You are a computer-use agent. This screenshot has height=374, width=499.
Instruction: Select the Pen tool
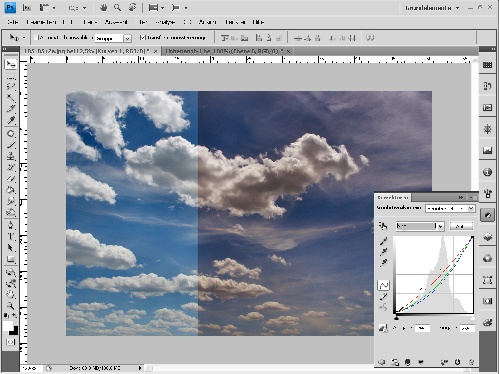pyautogui.click(x=11, y=225)
